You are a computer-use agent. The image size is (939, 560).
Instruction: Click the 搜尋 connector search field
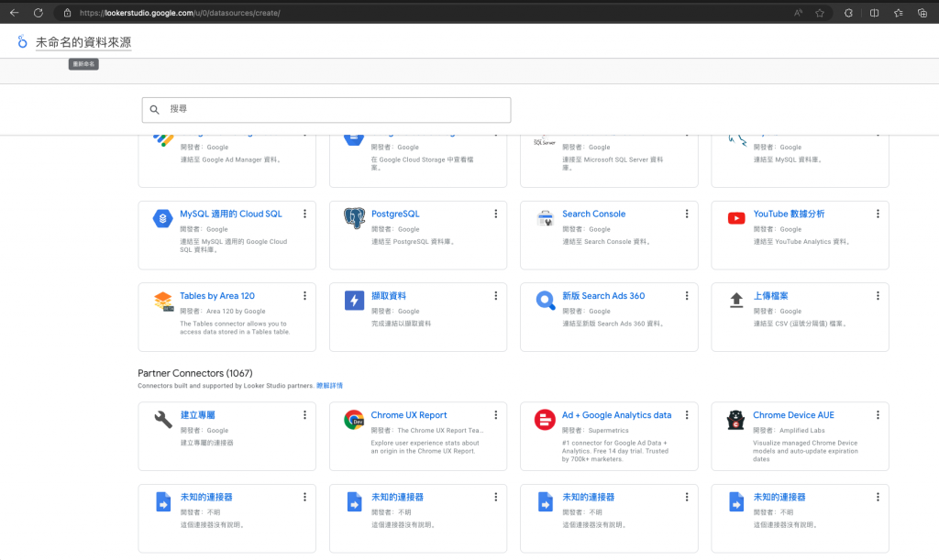pyautogui.click(x=326, y=109)
